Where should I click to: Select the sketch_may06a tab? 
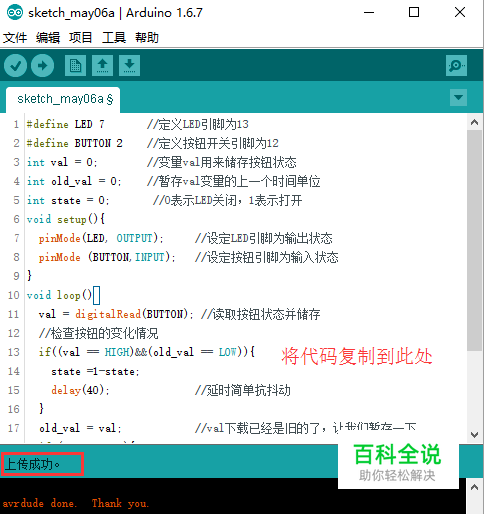click(x=63, y=99)
